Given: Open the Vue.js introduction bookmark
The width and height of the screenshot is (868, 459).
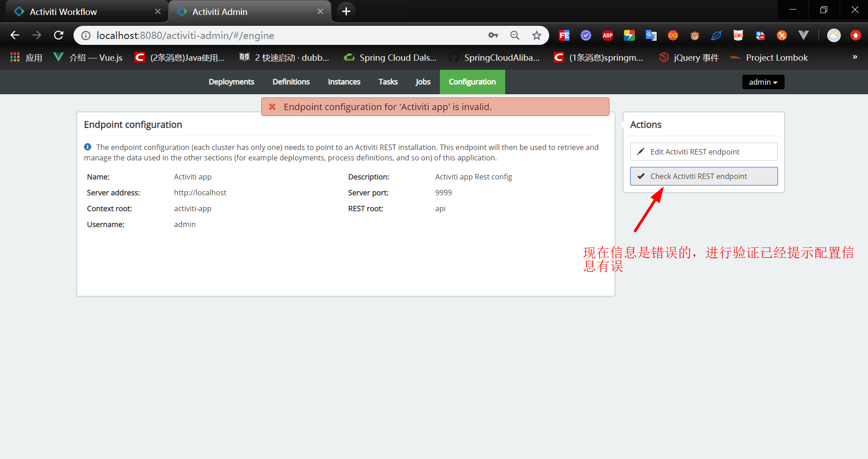Looking at the screenshot, I should click(x=88, y=58).
